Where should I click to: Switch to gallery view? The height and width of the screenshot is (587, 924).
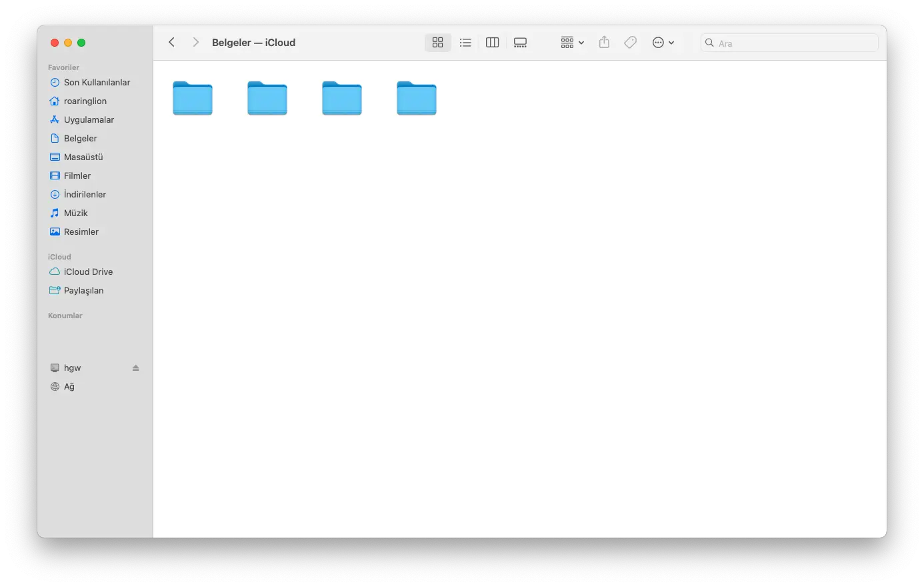pyautogui.click(x=520, y=43)
